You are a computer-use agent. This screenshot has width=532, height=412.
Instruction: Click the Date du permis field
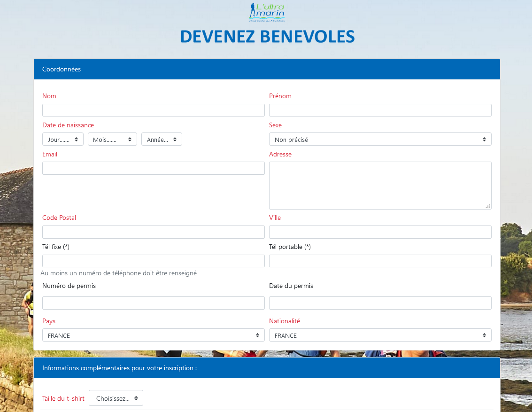[380, 303]
